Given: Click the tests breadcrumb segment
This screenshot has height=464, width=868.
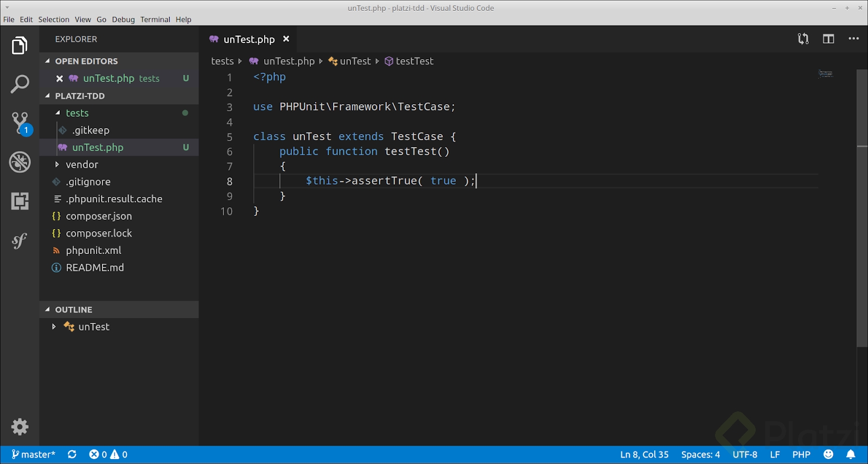Looking at the screenshot, I should (222, 61).
